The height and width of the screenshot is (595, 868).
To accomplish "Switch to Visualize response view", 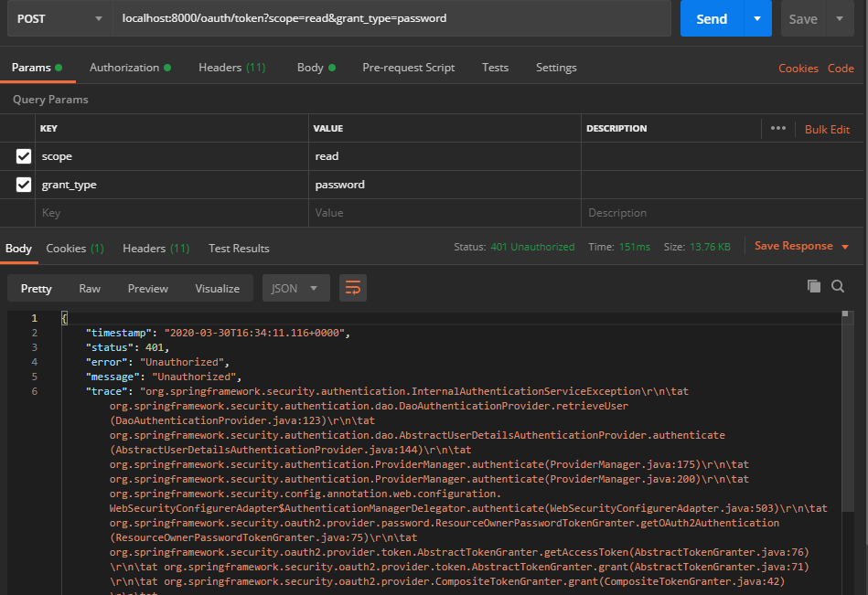I will click(217, 288).
